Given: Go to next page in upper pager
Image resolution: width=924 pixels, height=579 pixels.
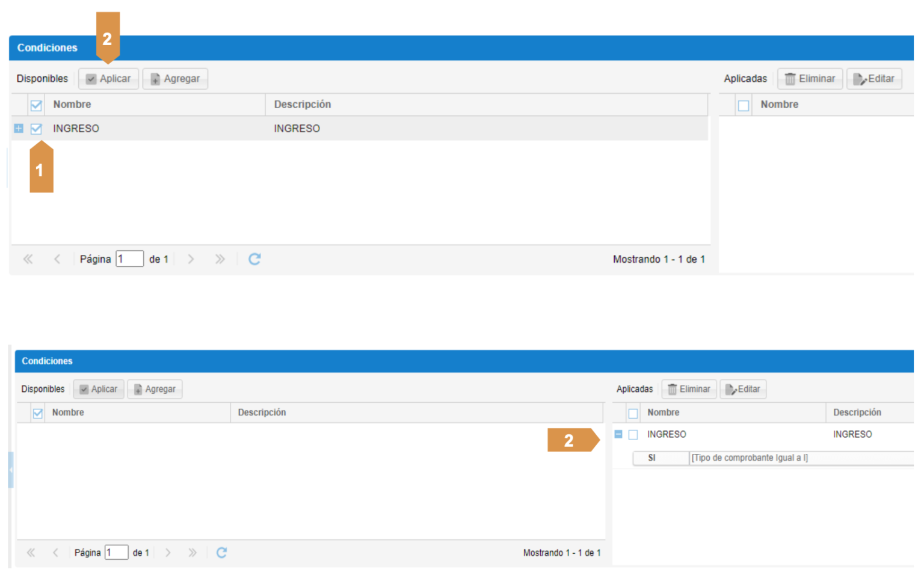Looking at the screenshot, I should tap(191, 259).
